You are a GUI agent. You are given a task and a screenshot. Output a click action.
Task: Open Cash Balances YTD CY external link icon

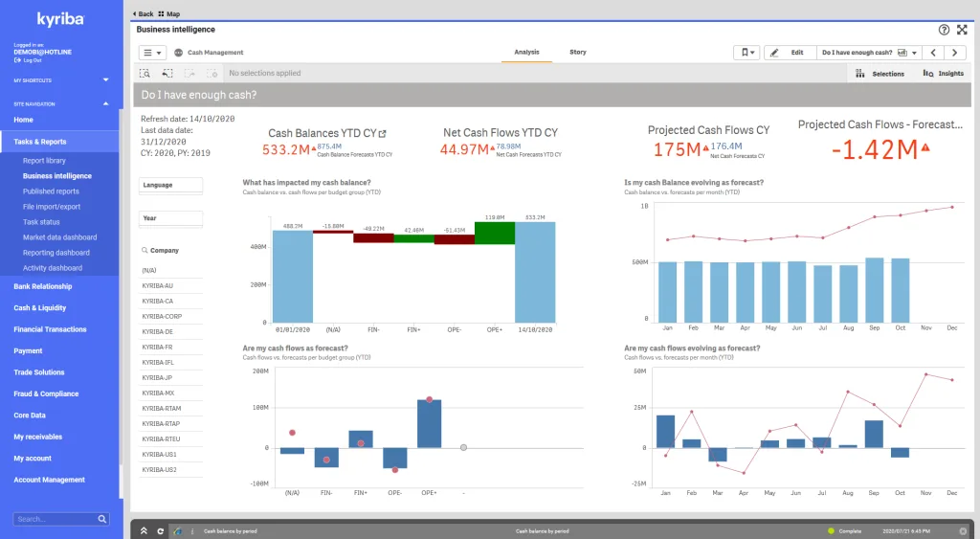383,134
